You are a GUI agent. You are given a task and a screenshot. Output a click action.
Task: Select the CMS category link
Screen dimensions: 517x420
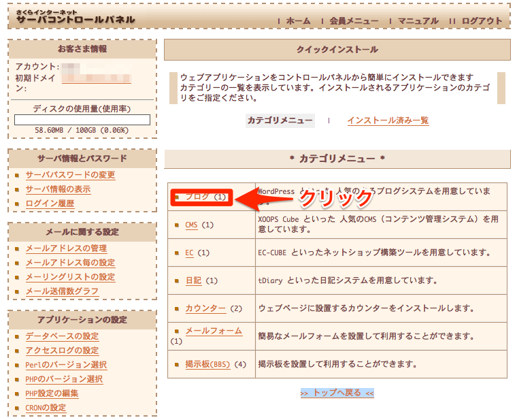pos(191,225)
